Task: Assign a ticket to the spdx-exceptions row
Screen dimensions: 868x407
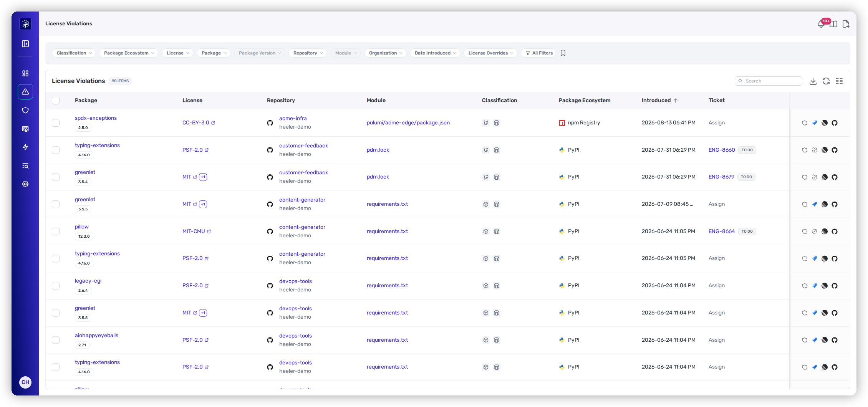Action: 717,123
